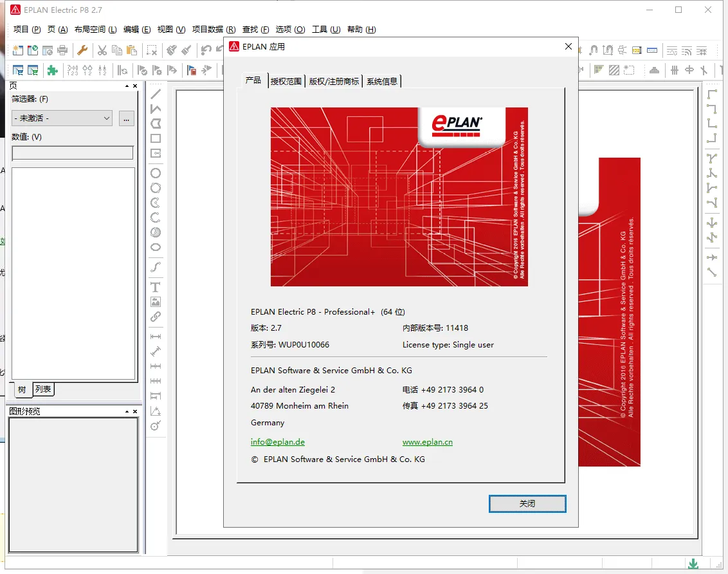Click the 数值 input field
The width and height of the screenshot is (728, 574).
pyautogui.click(x=73, y=153)
